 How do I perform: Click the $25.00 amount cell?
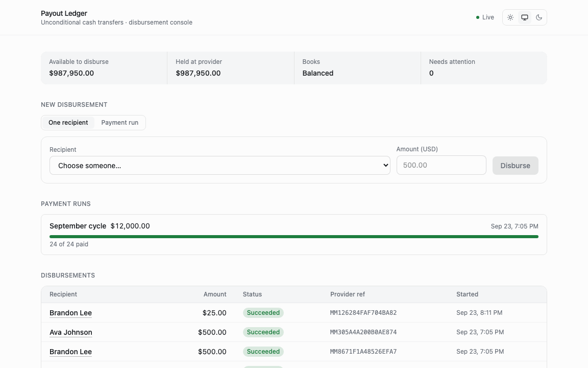tap(214, 313)
